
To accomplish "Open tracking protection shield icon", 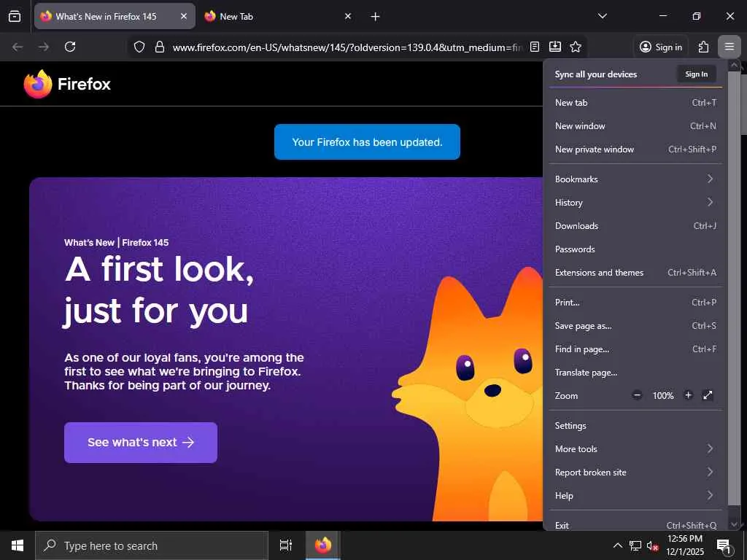I will [139, 47].
